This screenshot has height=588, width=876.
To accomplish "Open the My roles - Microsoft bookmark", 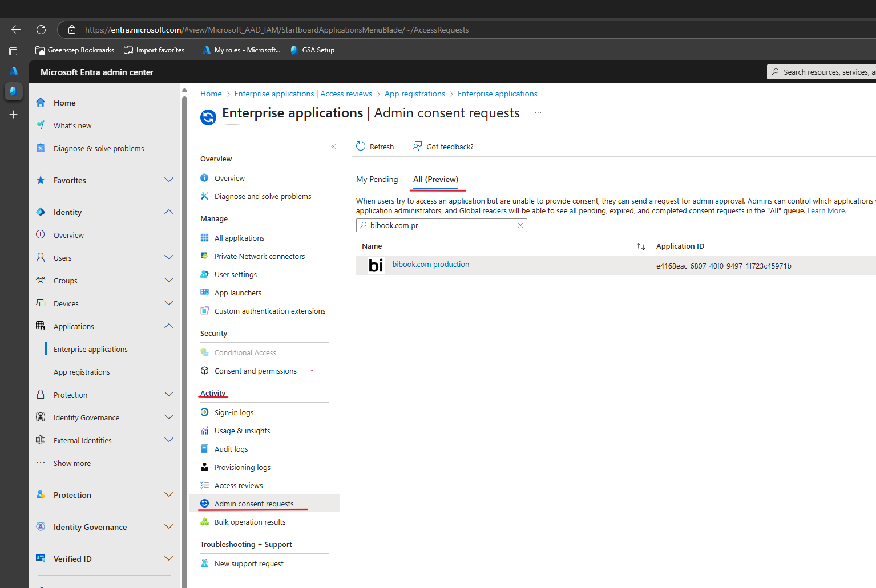I will pyautogui.click(x=241, y=50).
